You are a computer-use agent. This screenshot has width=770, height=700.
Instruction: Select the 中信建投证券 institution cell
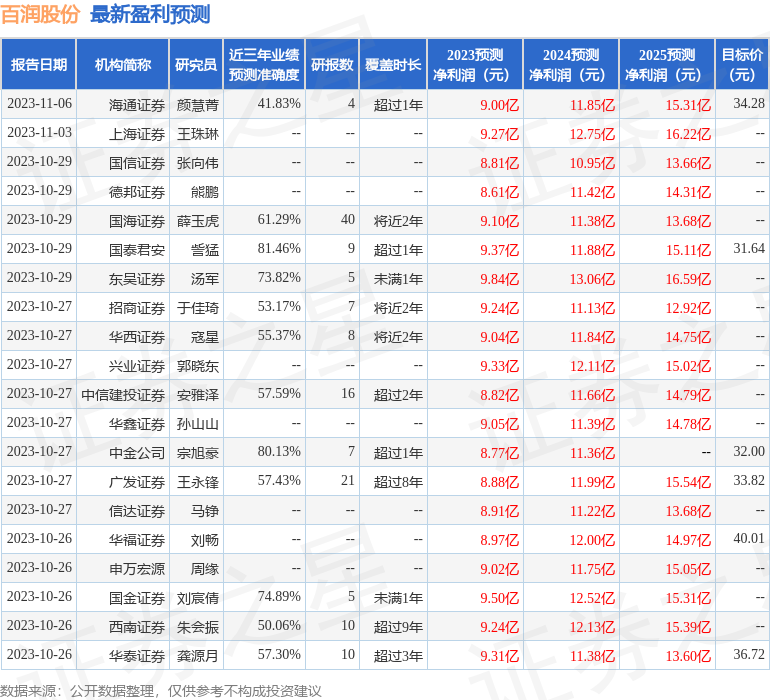pos(123,394)
